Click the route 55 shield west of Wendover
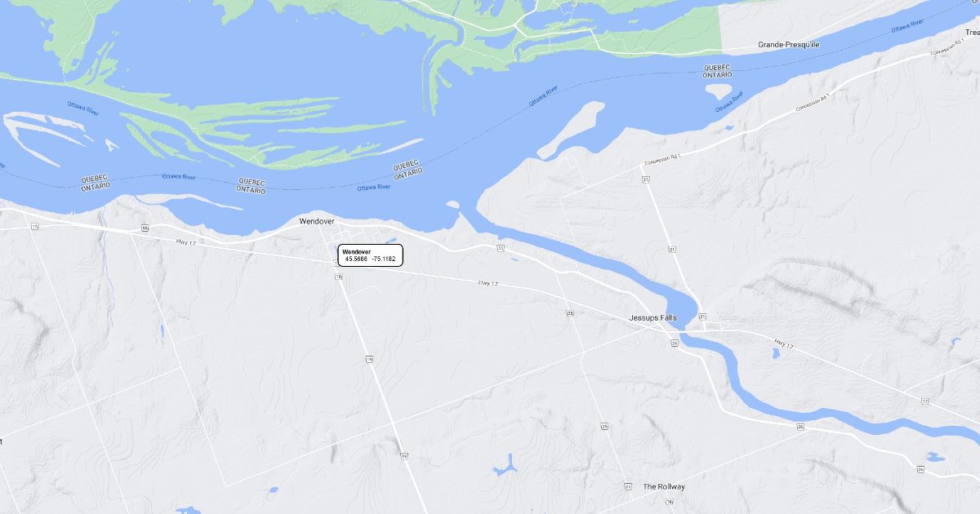Image resolution: width=980 pixels, height=514 pixels. click(144, 228)
